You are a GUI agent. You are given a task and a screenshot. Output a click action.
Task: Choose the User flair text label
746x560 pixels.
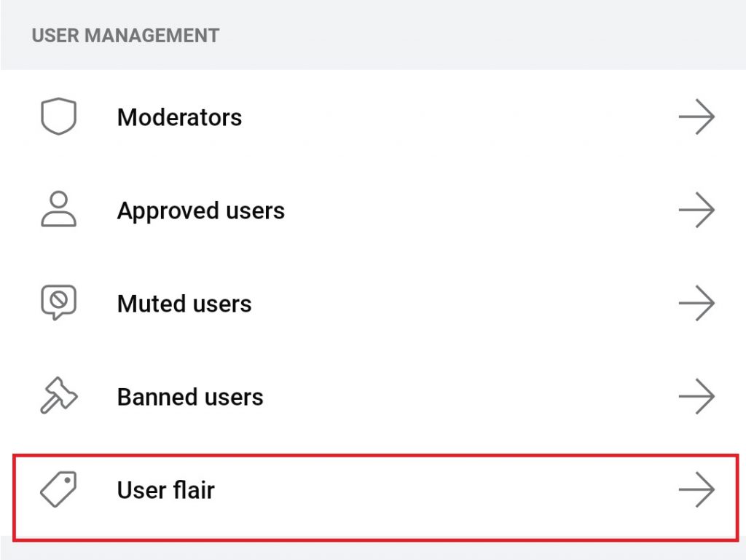click(x=165, y=489)
